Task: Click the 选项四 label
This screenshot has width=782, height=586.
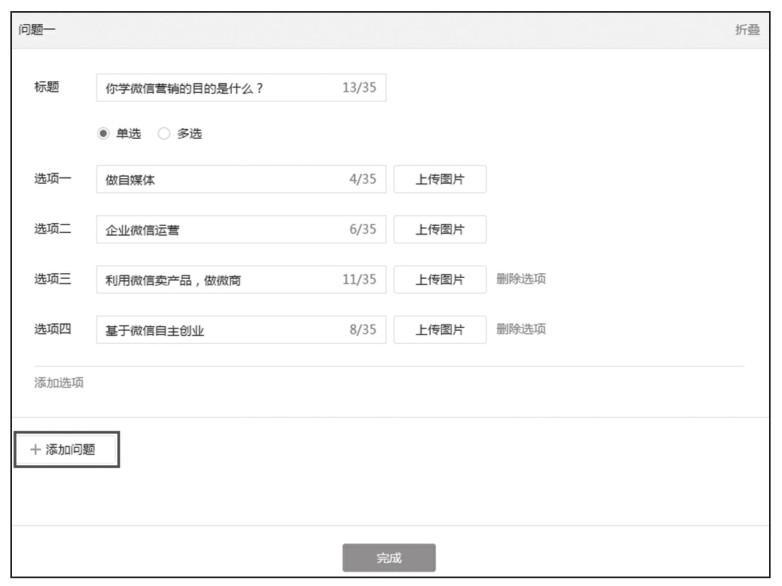Action: [52, 329]
